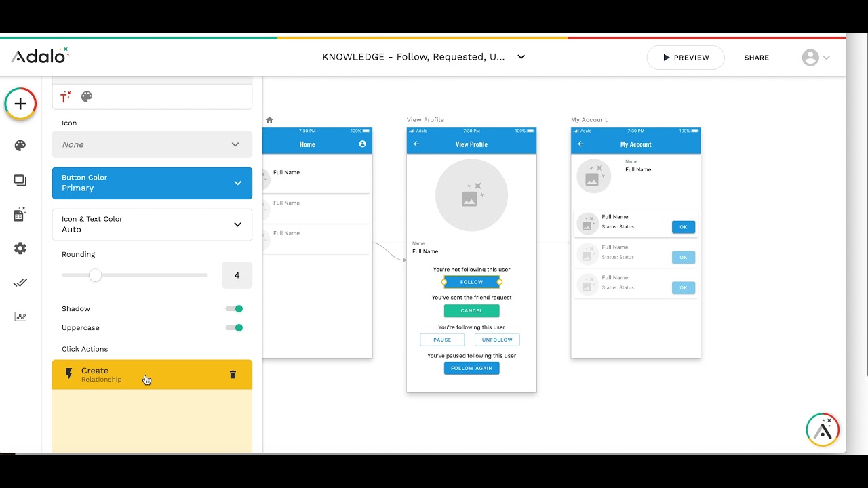Screen dimensions: 868x488
Task: Open the Adalo help badge at bottom right
Action: click(823, 430)
